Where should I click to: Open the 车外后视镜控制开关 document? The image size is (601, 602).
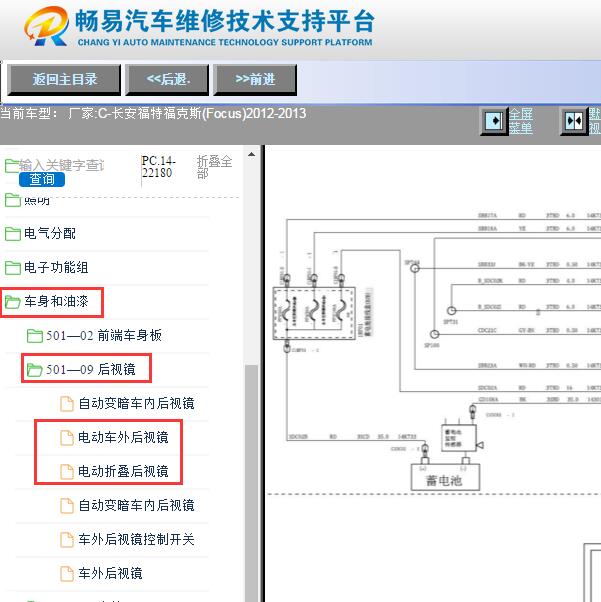pos(136,539)
